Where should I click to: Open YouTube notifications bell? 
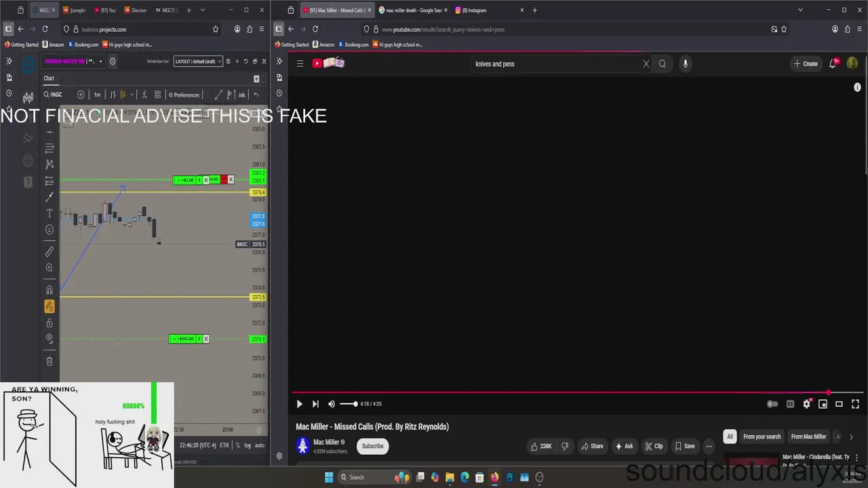pyautogui.click(x=833, y=64)
